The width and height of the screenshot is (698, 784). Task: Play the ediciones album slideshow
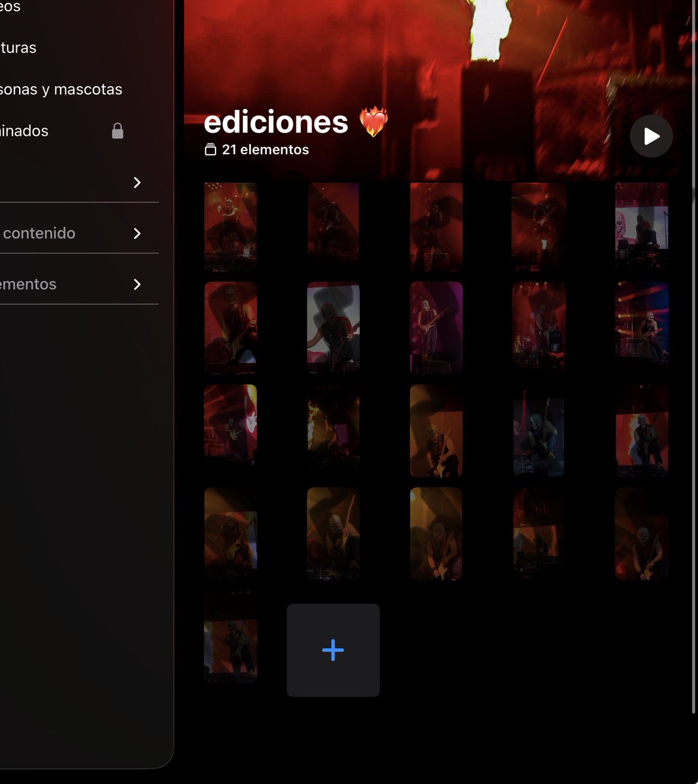651,136
